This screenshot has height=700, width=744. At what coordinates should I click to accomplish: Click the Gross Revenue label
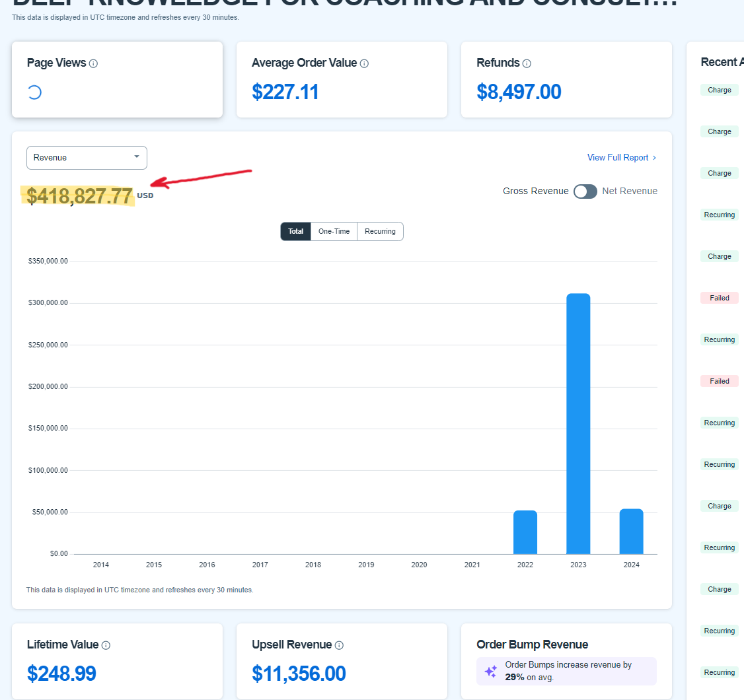(x=535, y=191)
